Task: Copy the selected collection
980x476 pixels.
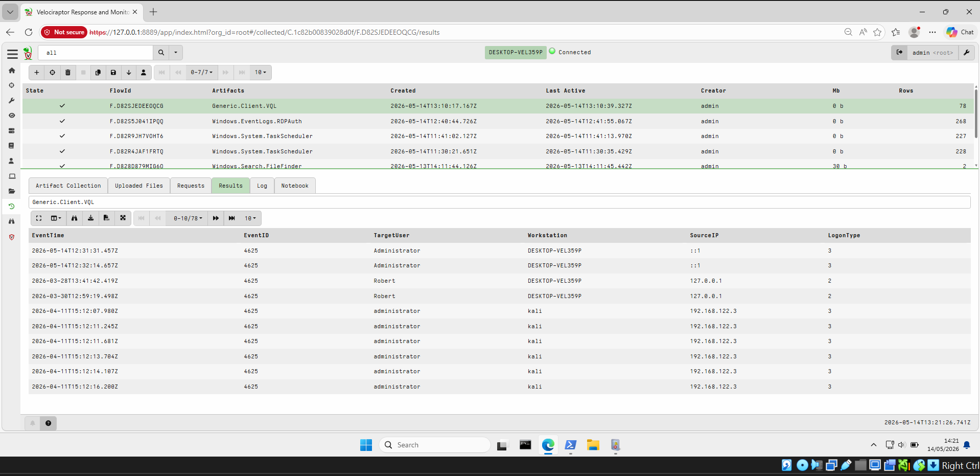Action: [98, 73]
